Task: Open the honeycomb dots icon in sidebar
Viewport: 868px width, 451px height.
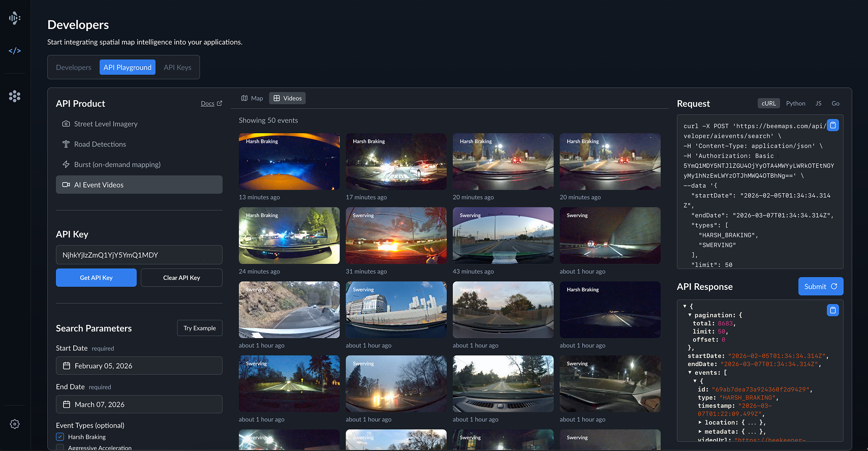Action: click(15, 96)
